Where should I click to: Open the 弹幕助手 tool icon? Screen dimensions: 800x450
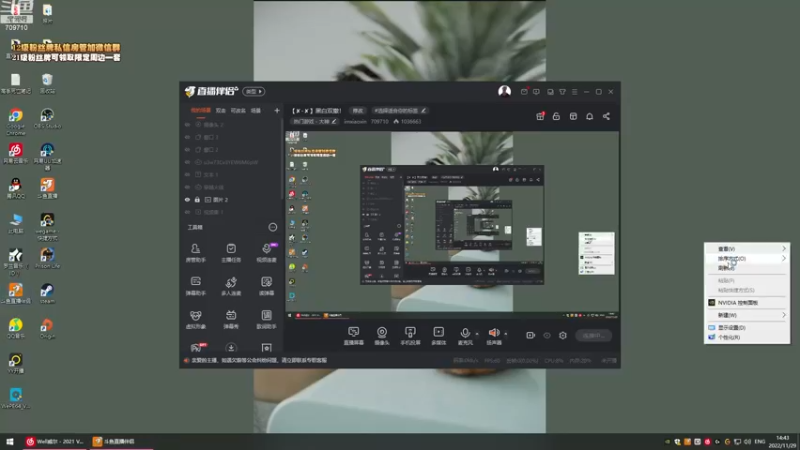point(195,286)
